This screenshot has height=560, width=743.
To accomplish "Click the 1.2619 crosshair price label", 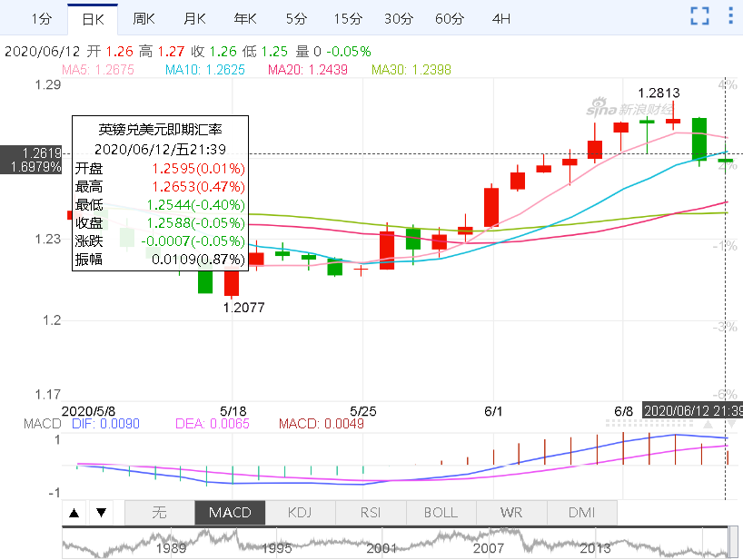I will 42,152.
